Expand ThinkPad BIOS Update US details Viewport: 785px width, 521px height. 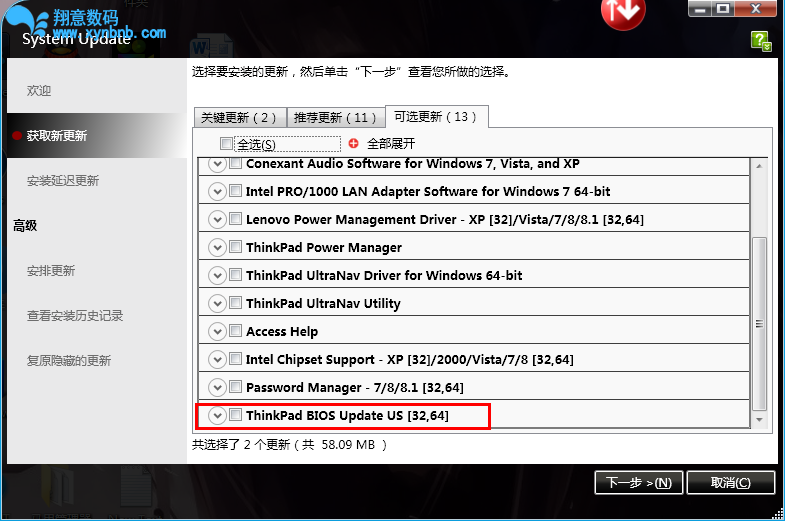coord(217,416)
